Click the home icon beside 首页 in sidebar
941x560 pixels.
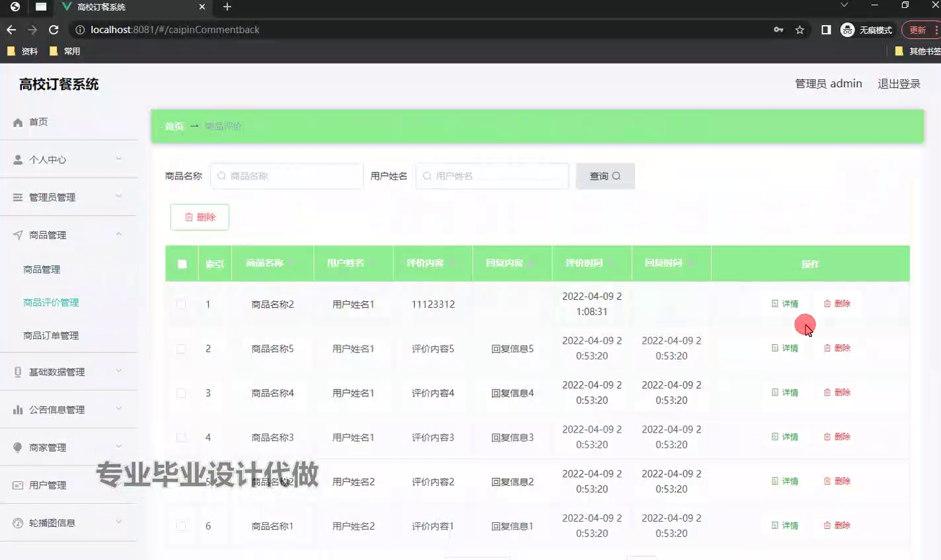18,122
